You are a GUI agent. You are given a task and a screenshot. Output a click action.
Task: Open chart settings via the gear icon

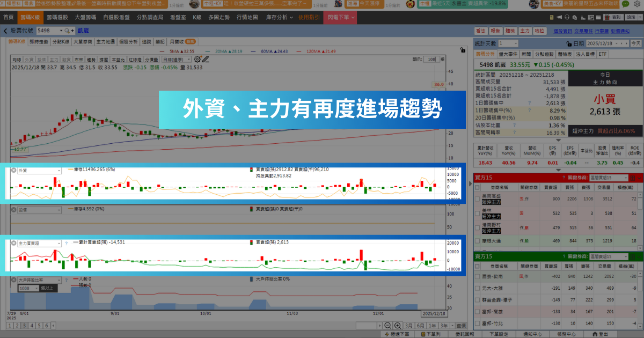coord(197,59)
